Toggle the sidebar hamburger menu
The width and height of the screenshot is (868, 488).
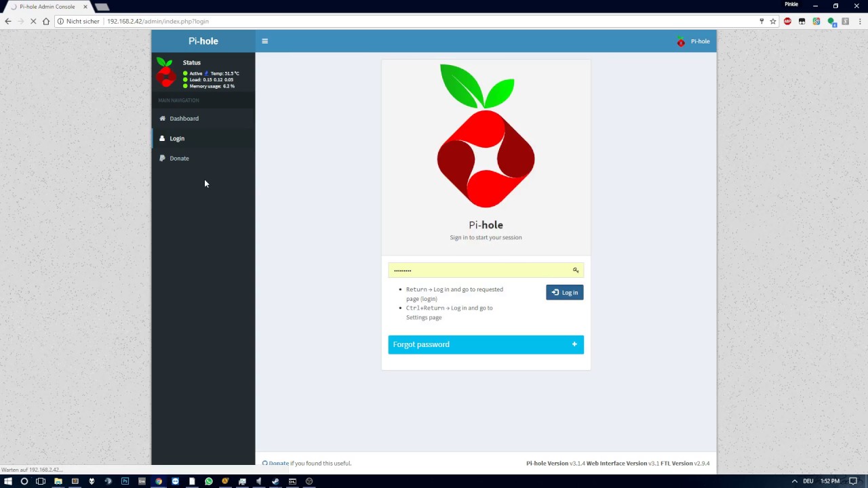tap(264, 41)
